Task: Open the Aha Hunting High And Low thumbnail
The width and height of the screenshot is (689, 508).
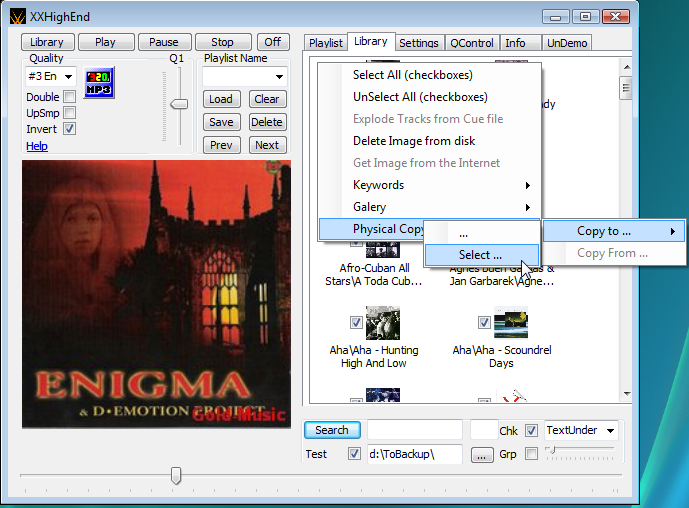Action: 383,323
